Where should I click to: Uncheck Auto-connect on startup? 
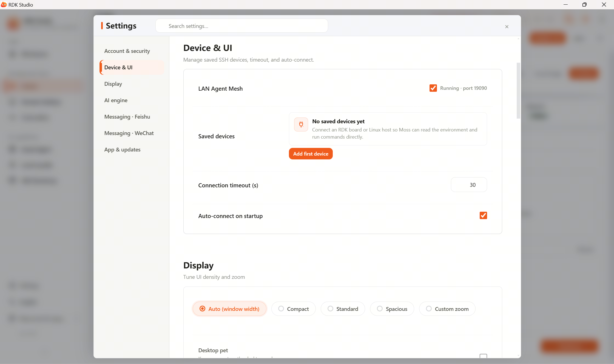tap(483, 216)
